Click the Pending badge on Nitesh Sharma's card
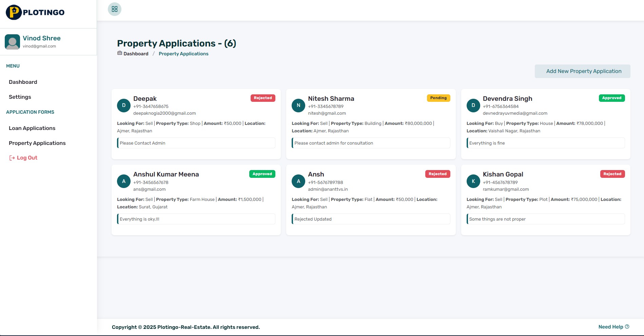 438,98
